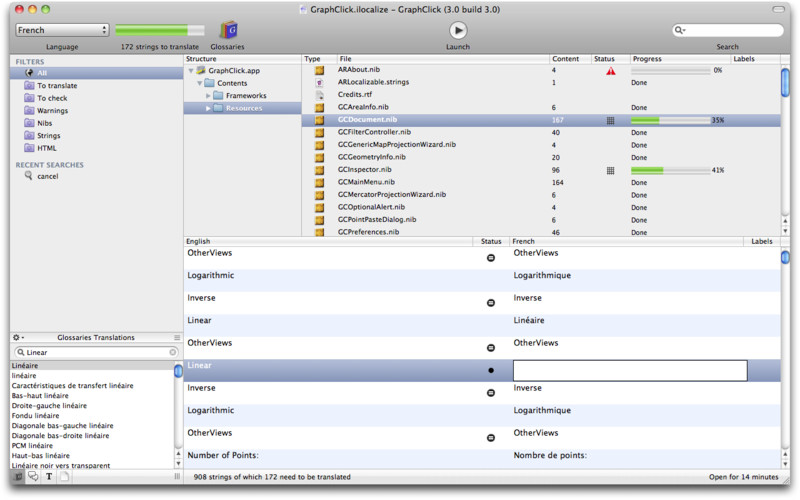Toggle status dot of selected Linear string

(x=491, y=370)
